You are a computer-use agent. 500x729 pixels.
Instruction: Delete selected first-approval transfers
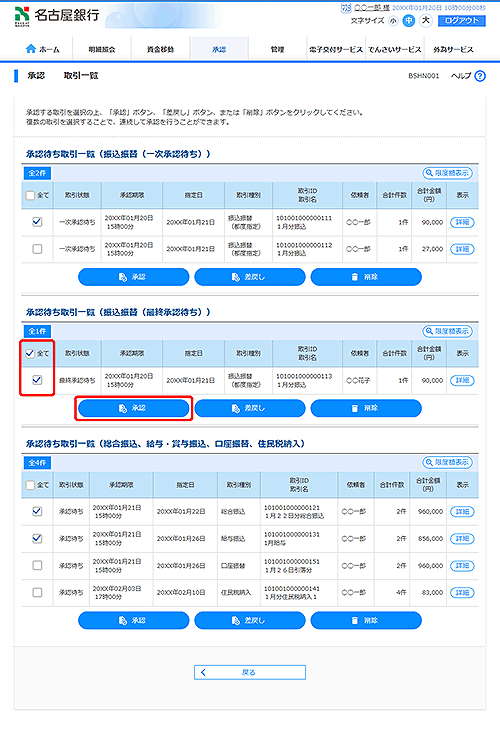click(x=366, y=277)
